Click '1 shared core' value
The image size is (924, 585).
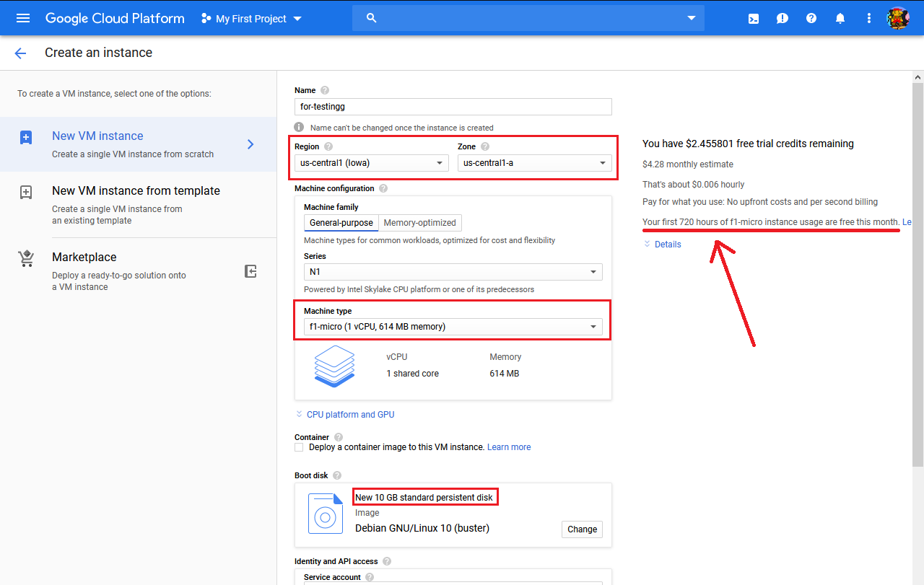pyautogui.click(x=412, y=374)
